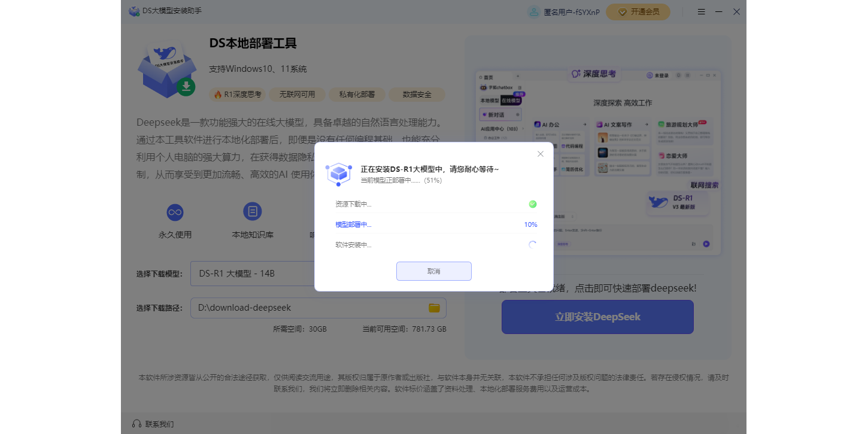868x434 pixels.
Task: Click the green checkmark beside 资源下载中
Action: click(533, 204)
